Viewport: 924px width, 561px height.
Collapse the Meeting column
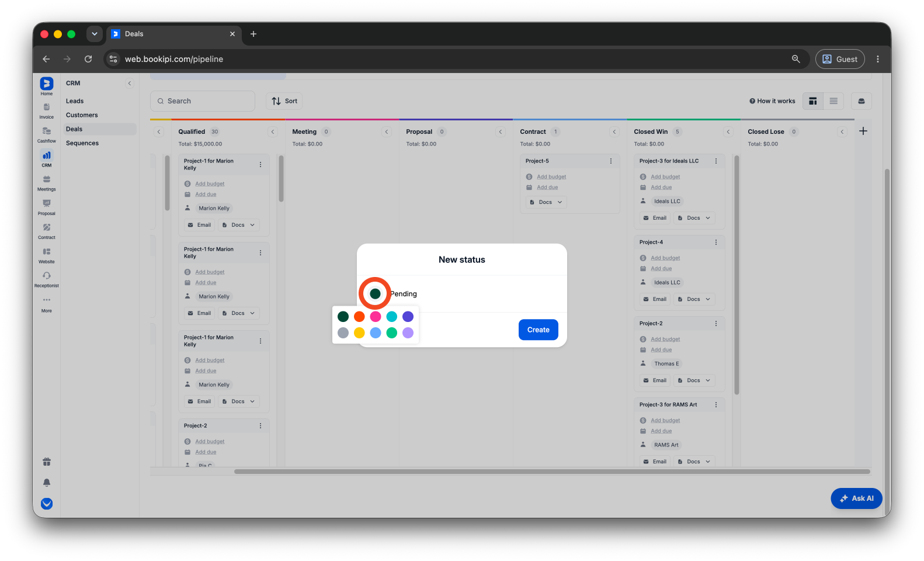click(387, 131)
